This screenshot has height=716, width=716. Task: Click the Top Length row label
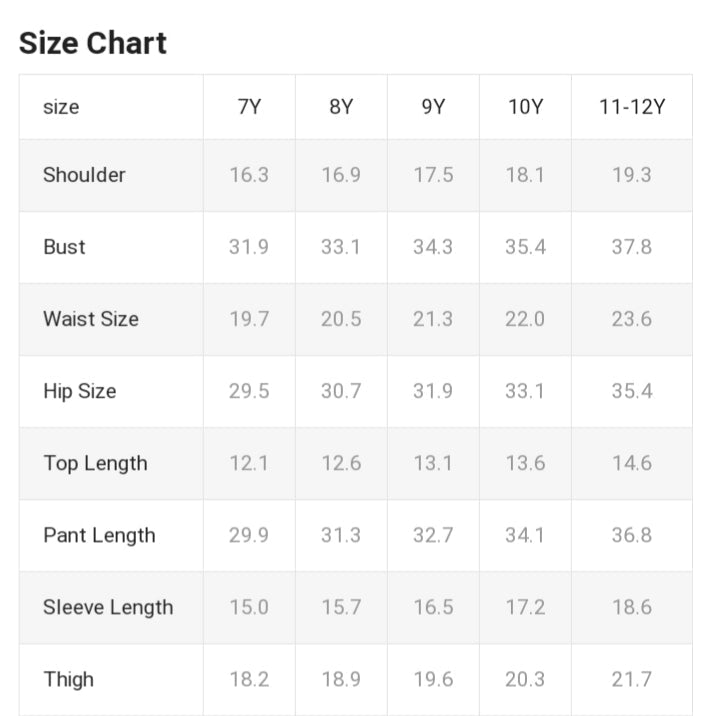point(95,463)
